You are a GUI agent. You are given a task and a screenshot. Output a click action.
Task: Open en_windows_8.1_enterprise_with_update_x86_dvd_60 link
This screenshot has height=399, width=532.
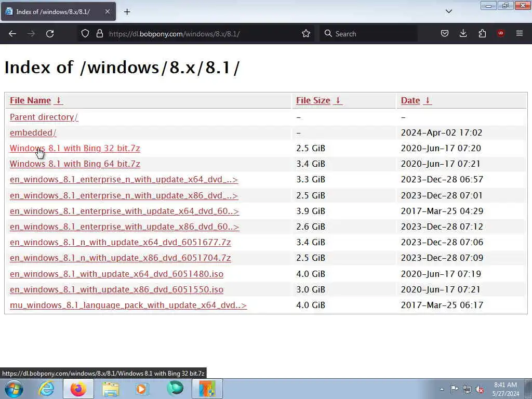point(125,227)
